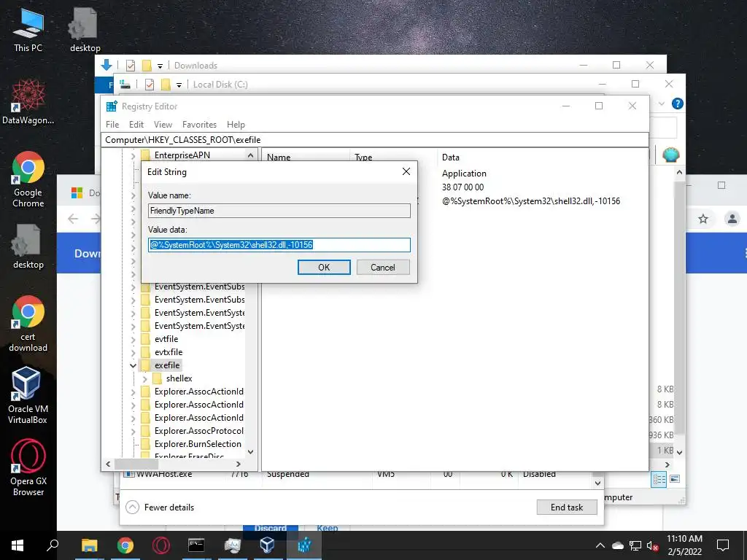Click End task button in Task Manager
The image size is (747, 560).
566,507
